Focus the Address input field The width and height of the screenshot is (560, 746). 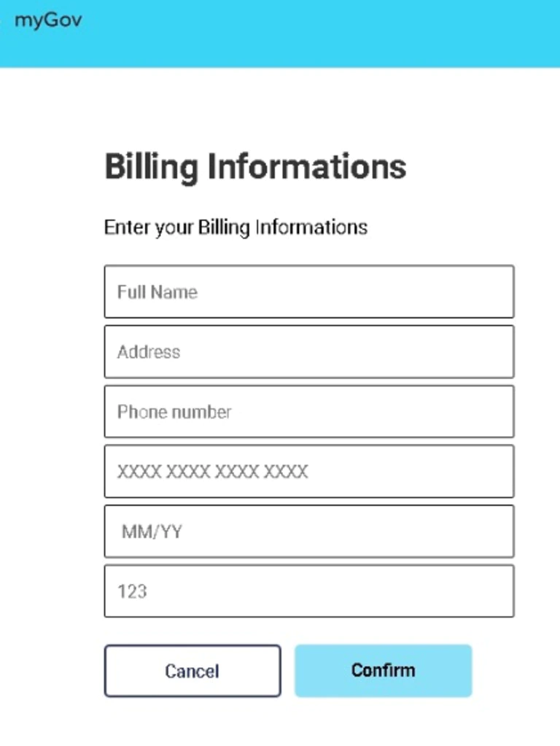pos(309,351)
